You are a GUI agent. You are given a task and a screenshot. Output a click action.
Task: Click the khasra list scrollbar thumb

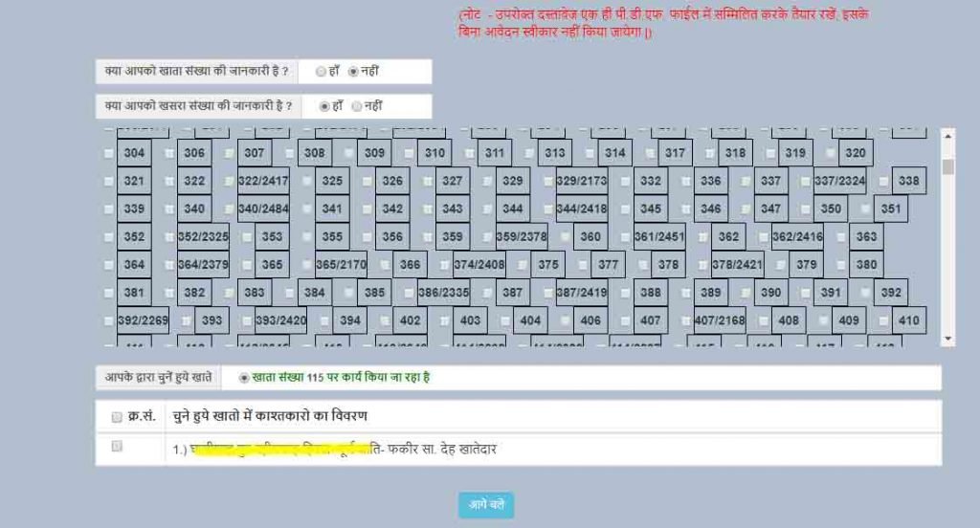[948, 166]
